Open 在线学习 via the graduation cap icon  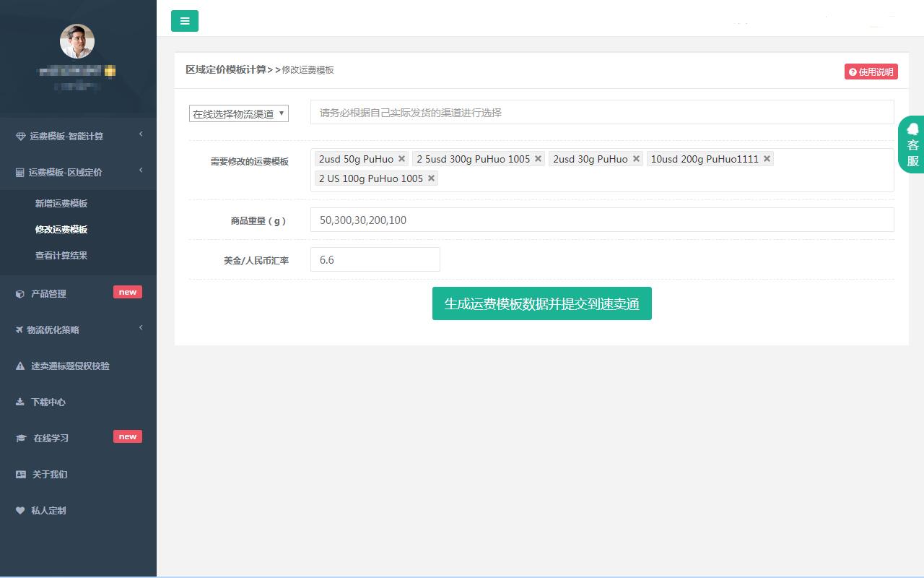(20, 438)
